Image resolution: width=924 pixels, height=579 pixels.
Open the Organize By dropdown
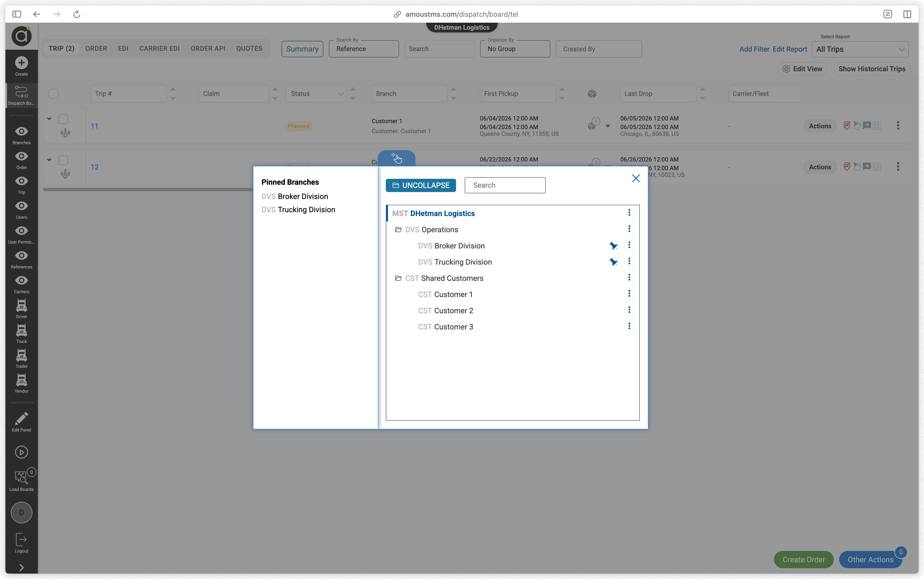click(x=515, y=49)
